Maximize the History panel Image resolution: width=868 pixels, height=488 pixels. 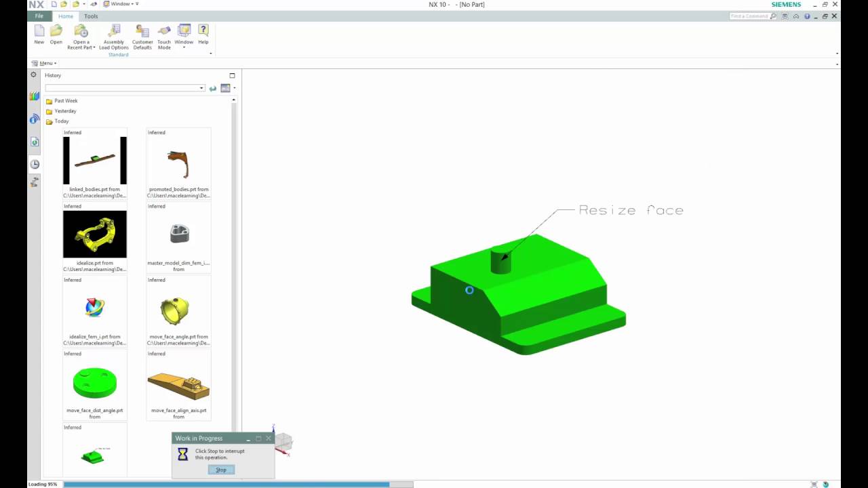coord(232,75)
